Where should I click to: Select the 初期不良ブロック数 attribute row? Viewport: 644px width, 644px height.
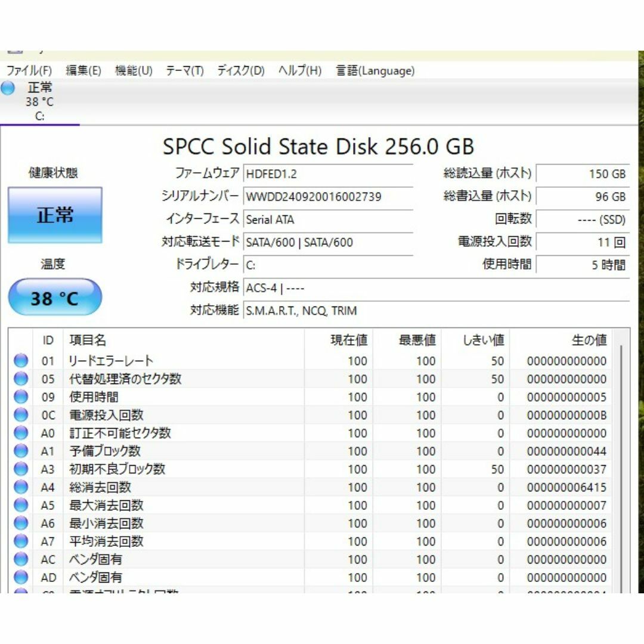[x=311, y=469]
